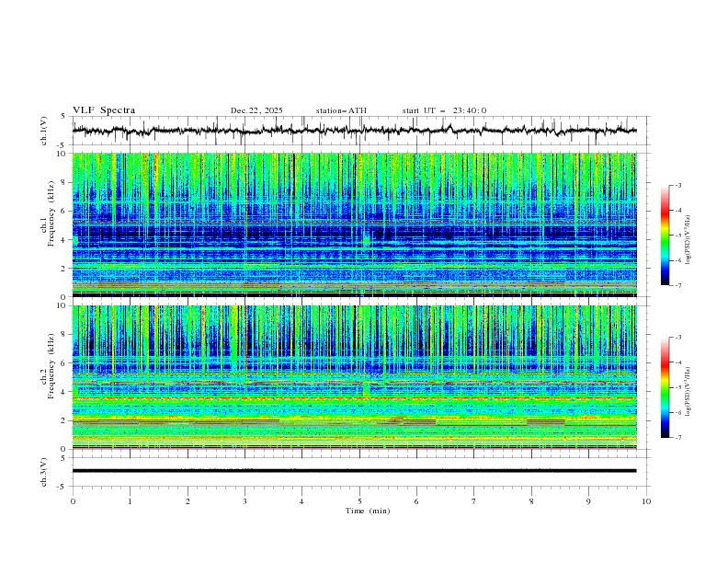The image size is (728, 563).
Task: Click the ch.1 voltage waveform trace
Action: (354, 131)
